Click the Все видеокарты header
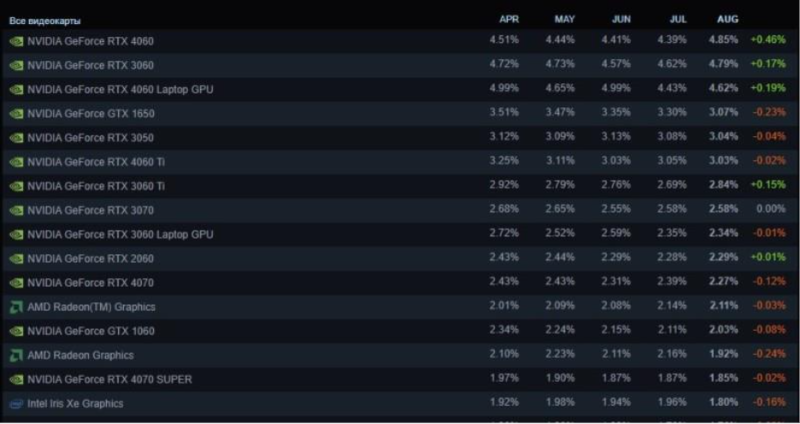The width and height of the screenshot is (800, 424). coord(45,20)
